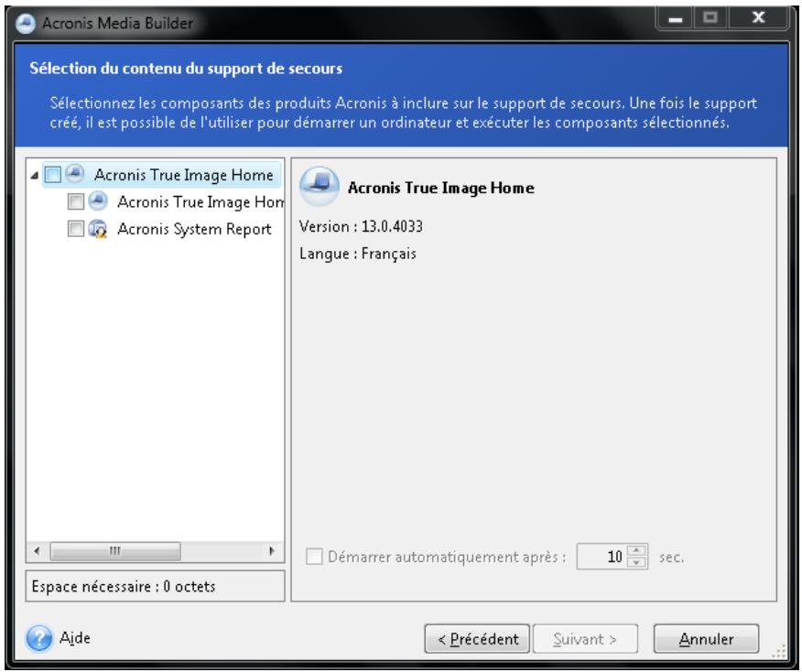Image resolution: width=802 pixels, height=672 pixels.
Task: Click the large Acronis True Image Home details icon
Action: (320, 186)
